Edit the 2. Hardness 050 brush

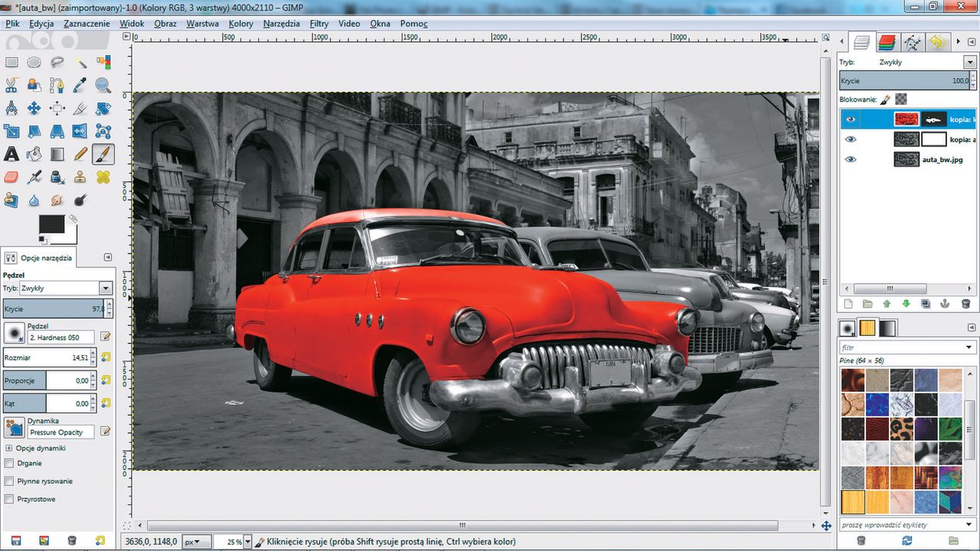(106, 337)
